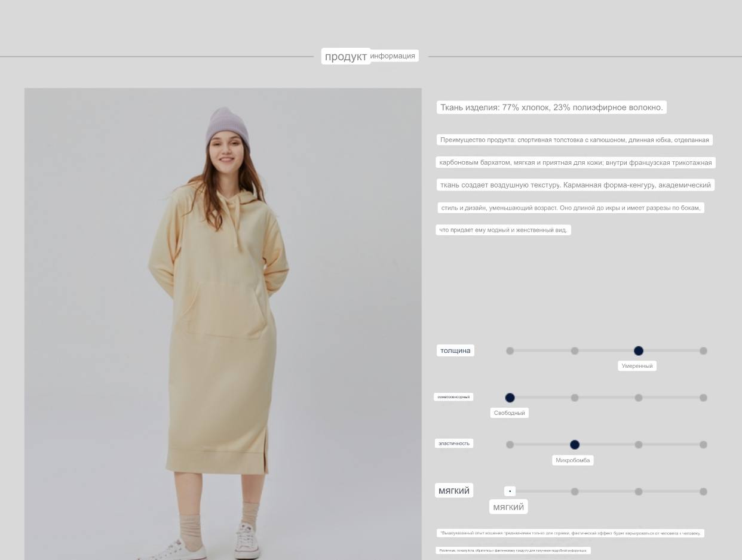Click the second dot on the толщина slider
Image resolution: width=742 pixels, height=560 pixels.
[575, 351]
